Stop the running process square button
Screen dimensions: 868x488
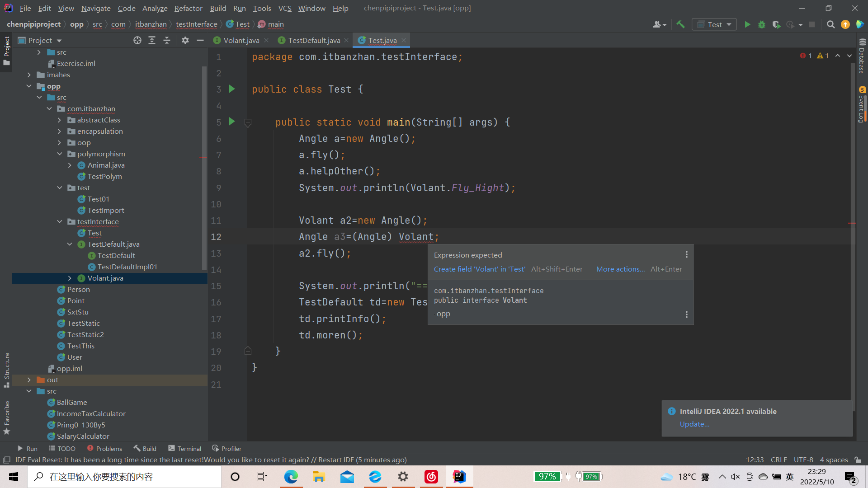tap(812, 24)
